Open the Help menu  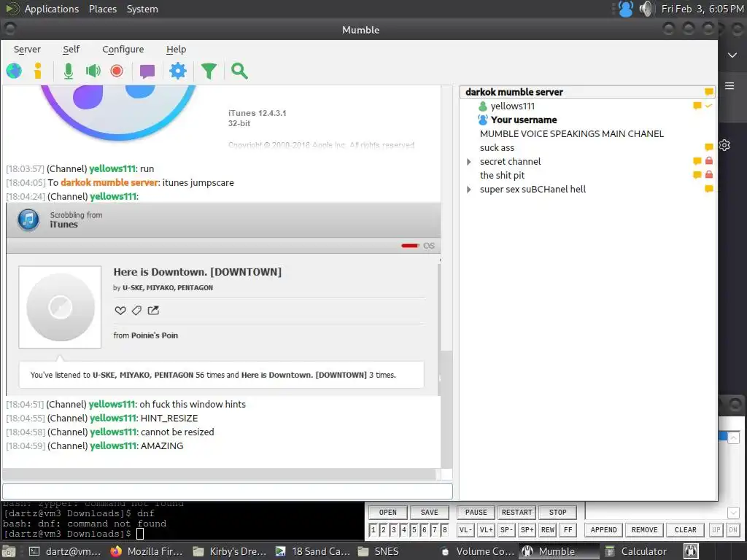coord(177,49)
